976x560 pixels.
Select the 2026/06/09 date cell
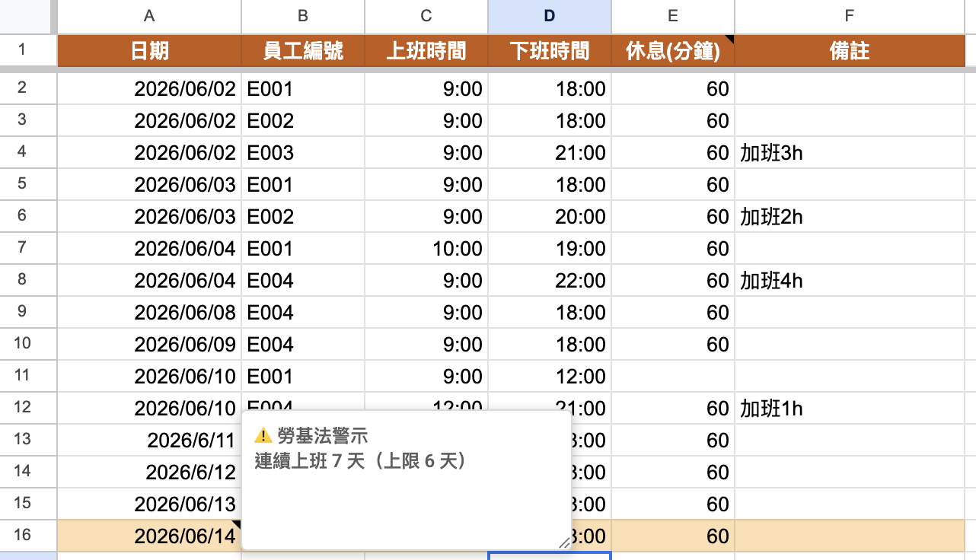[x=149, y=345]
